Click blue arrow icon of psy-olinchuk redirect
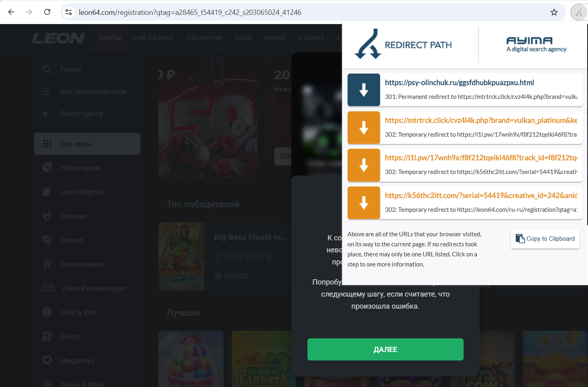Screen dimensions: 588x387 point(364,90)
